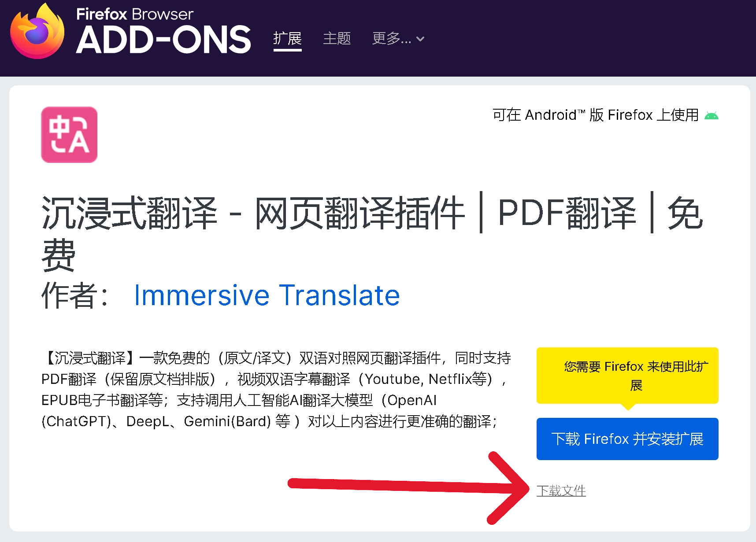Click the yellow Firefox requirement notice
This screenshot has height=542, width=756.
627,375
